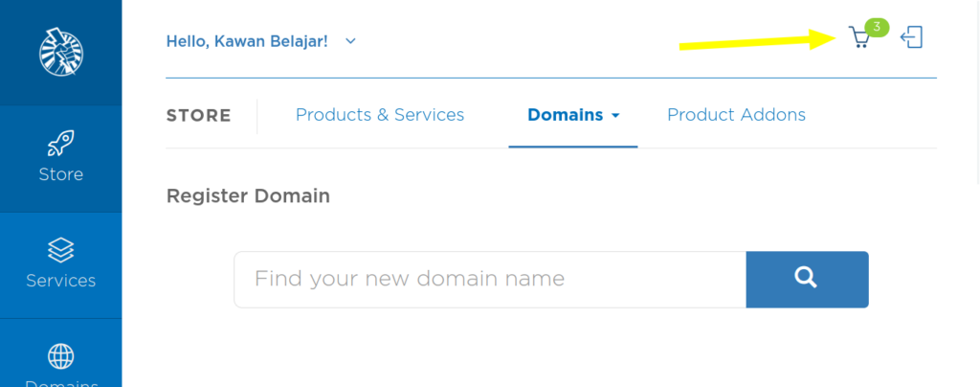The height and width of the screenshot is (387, 980).
Task: Open the shopping cart
Action: 859,39
